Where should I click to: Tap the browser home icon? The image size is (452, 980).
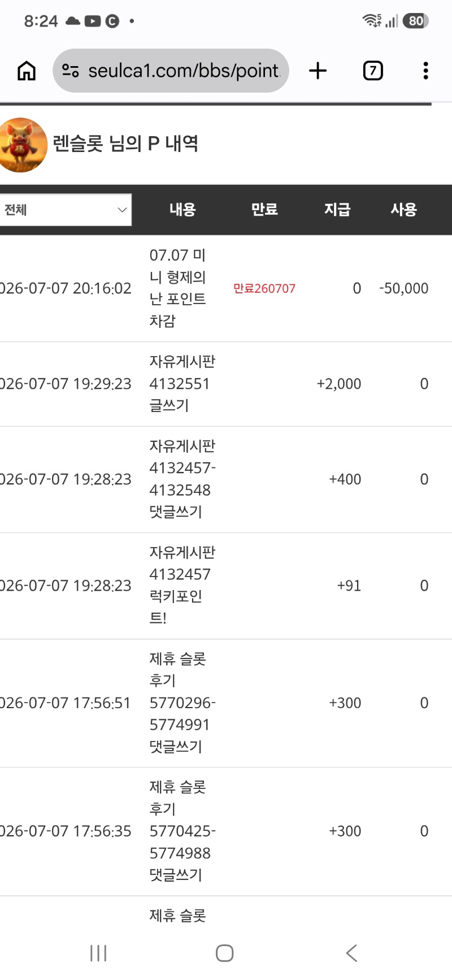[27, 71]
